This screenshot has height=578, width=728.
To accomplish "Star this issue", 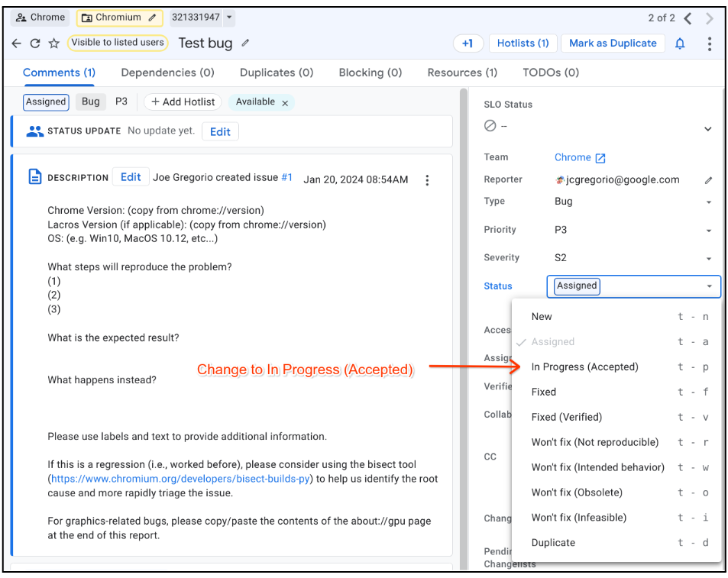I will point(54,44).
